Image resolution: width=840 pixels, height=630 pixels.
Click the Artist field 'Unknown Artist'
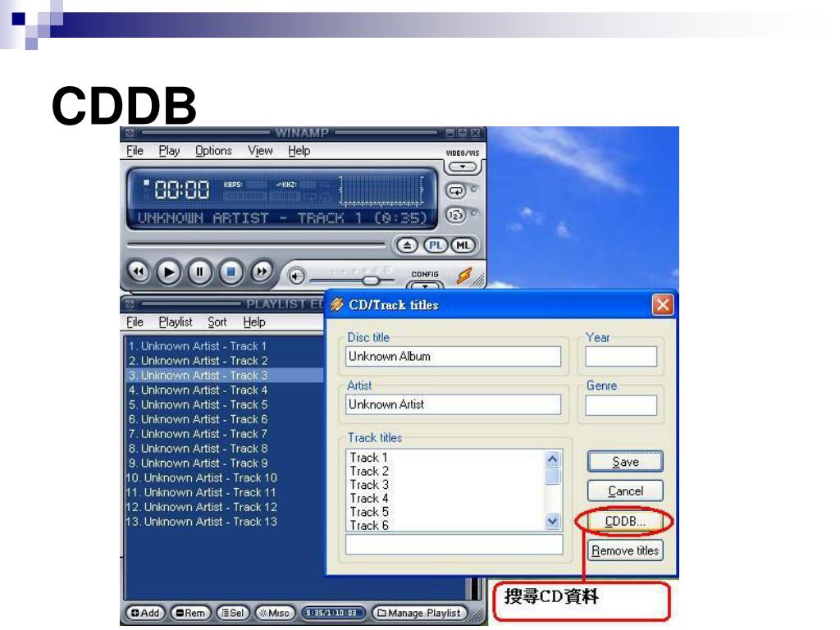tap(453, 404)
